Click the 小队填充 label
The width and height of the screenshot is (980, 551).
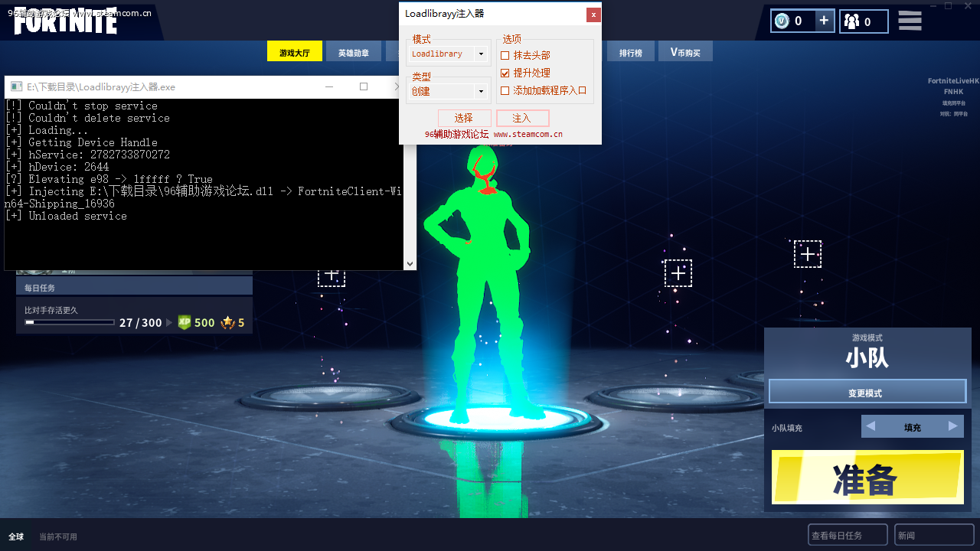787,428
